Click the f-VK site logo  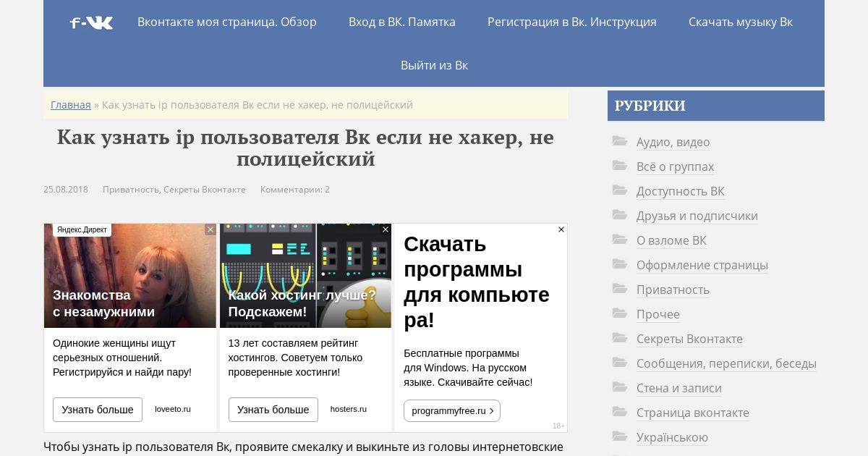91,22
